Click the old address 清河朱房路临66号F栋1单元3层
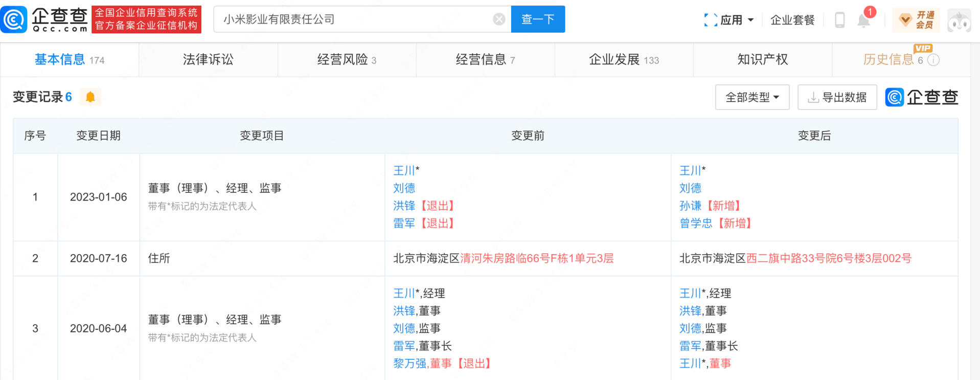The height and width of the screenshot is (380, 980). (537, 258)
